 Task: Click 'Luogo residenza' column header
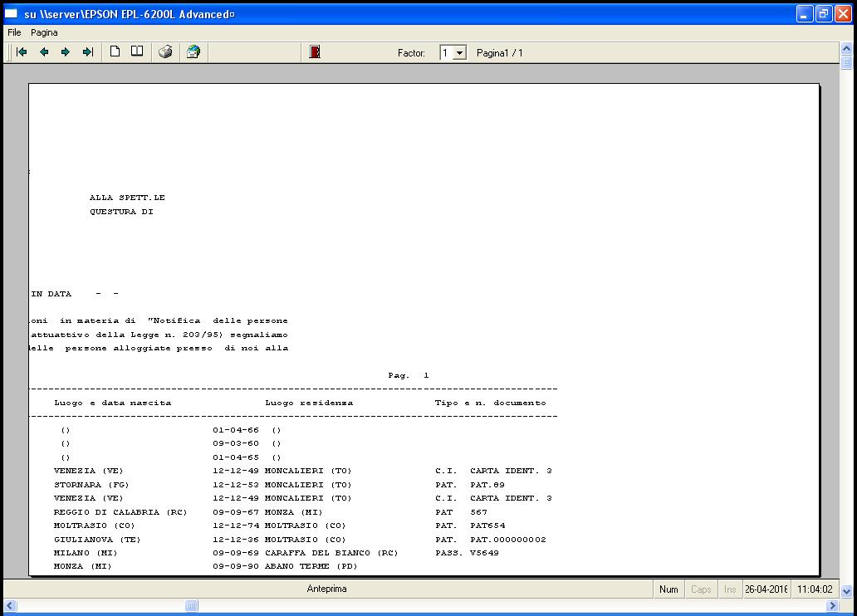point(310,403)
